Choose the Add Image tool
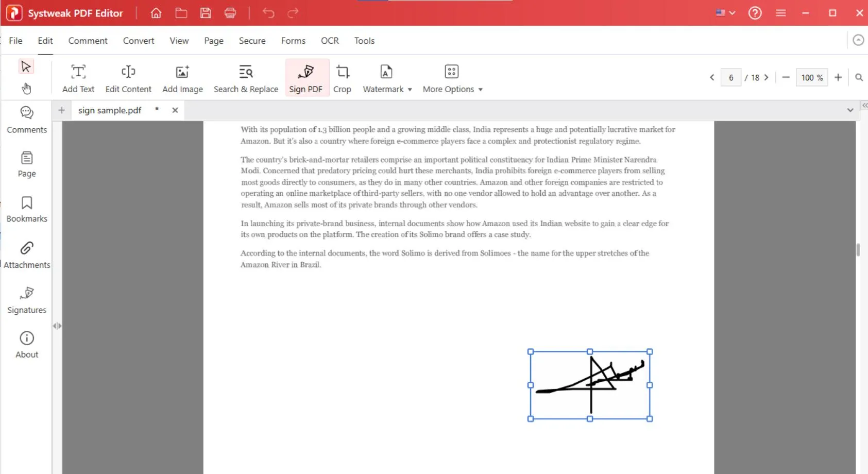This screenshot has height=474, width=868. (182, 78)
